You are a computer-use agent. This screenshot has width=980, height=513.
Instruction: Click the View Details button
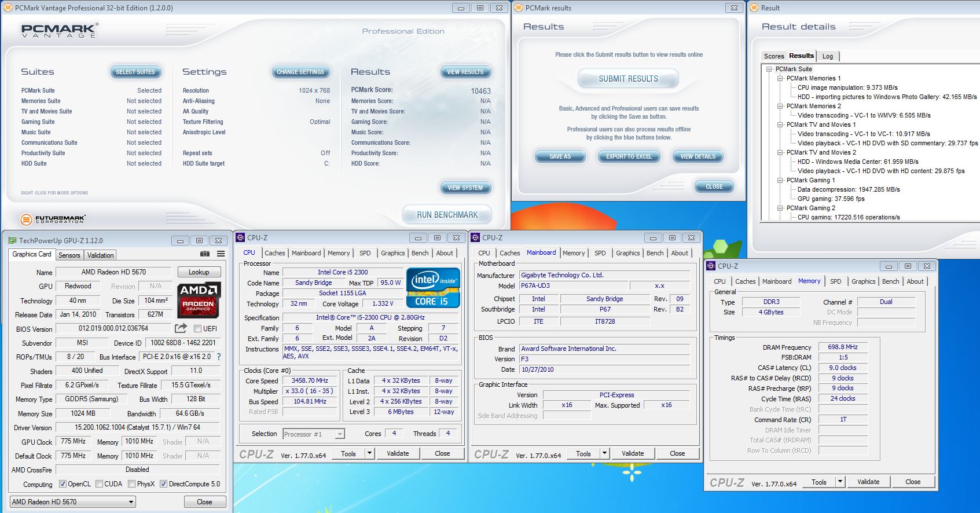tap(698, 156)
